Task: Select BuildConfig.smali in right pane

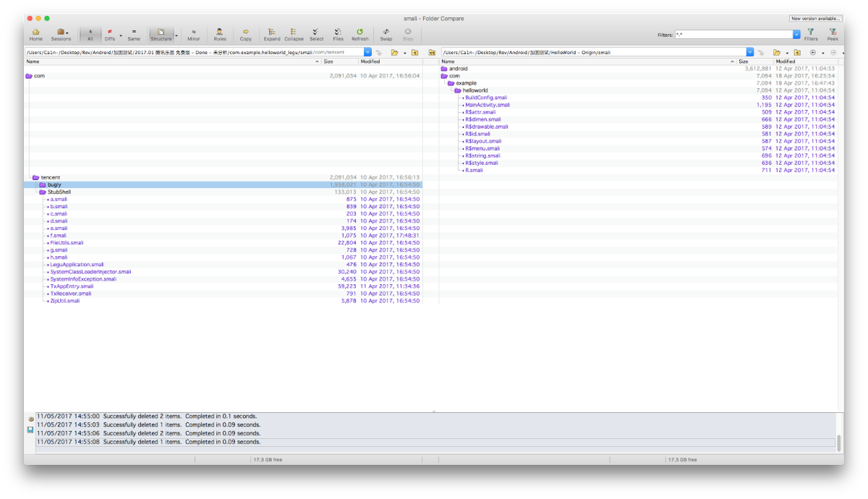Action: [486, 98]
